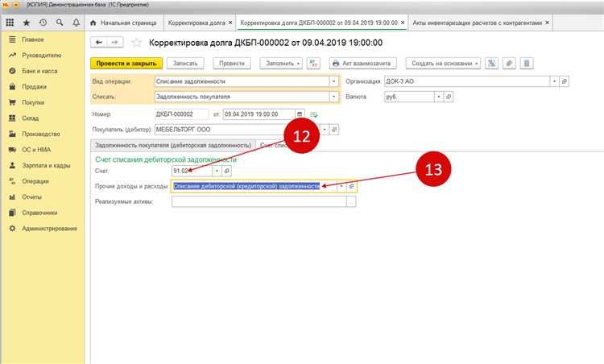Screen dimensions: 604x364
Task: Click the green icon next to date field
Action: 314,114
